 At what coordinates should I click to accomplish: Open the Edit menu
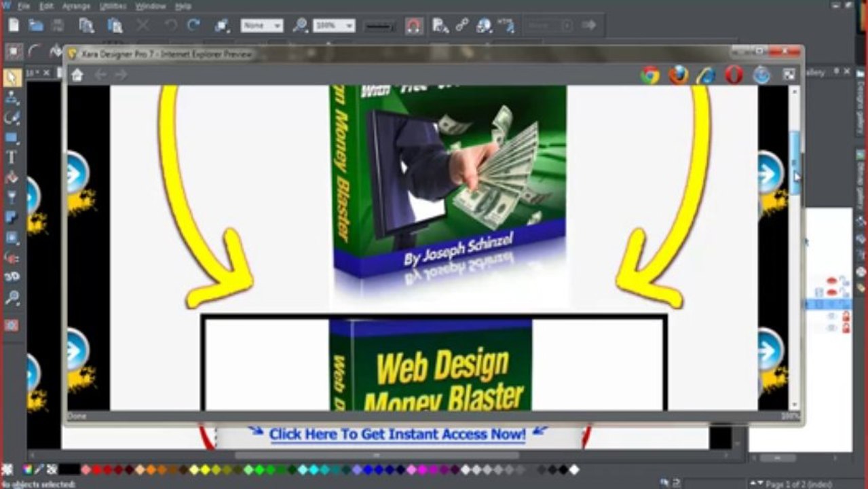click(46, 6)
